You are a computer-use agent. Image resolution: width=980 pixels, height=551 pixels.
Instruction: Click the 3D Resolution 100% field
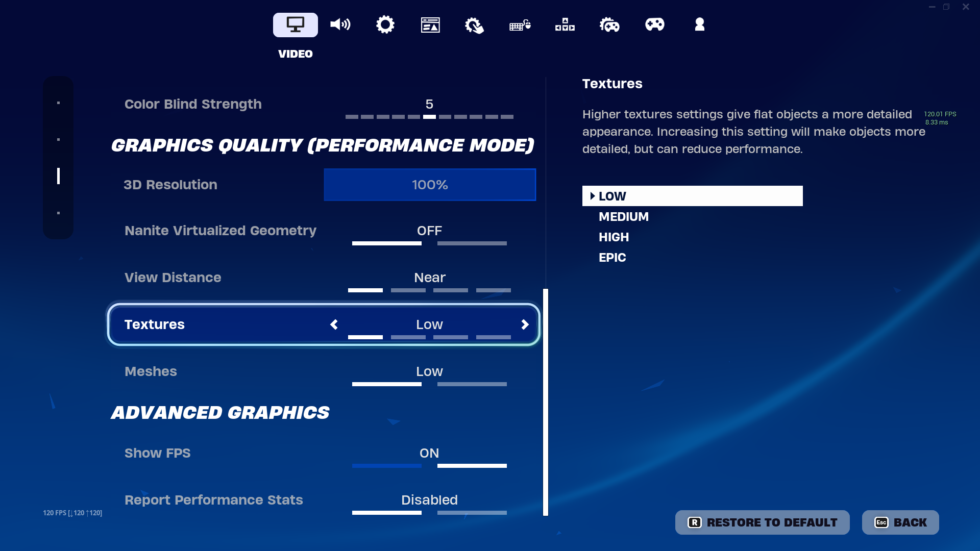point(430,185)
